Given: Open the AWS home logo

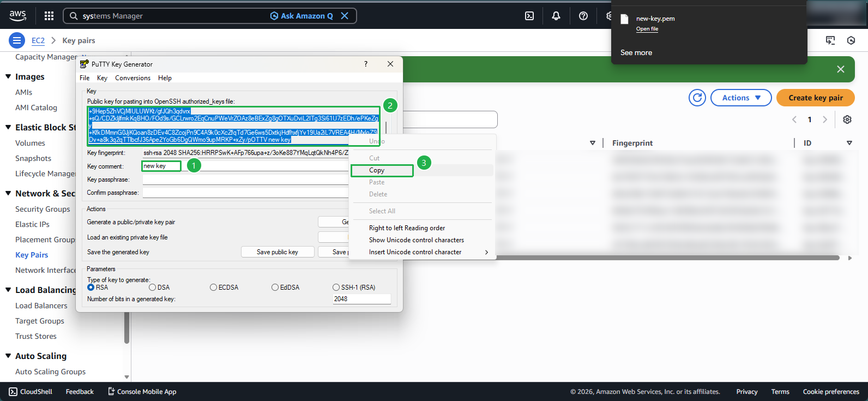Looking at the screenshot, I should click(17, 16).
